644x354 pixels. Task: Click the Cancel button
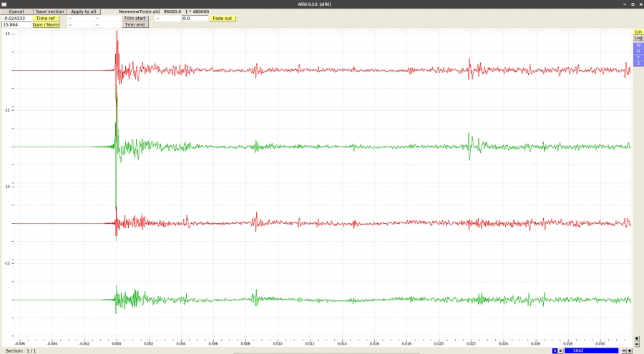click(16, 11)
